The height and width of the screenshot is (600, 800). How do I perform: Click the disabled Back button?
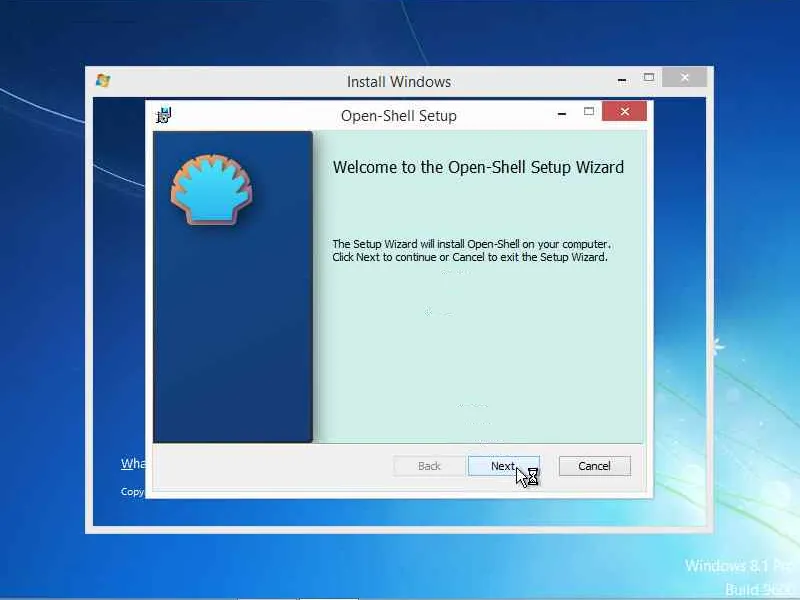(429, 466)
